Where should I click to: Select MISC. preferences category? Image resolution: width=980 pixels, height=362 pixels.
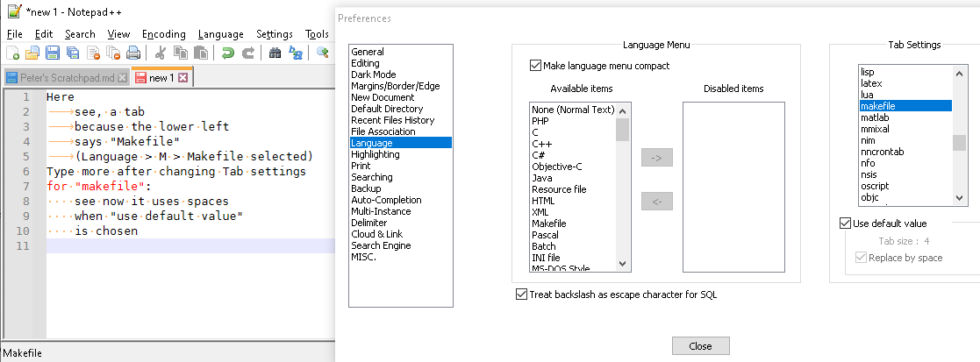pos(363,257)
